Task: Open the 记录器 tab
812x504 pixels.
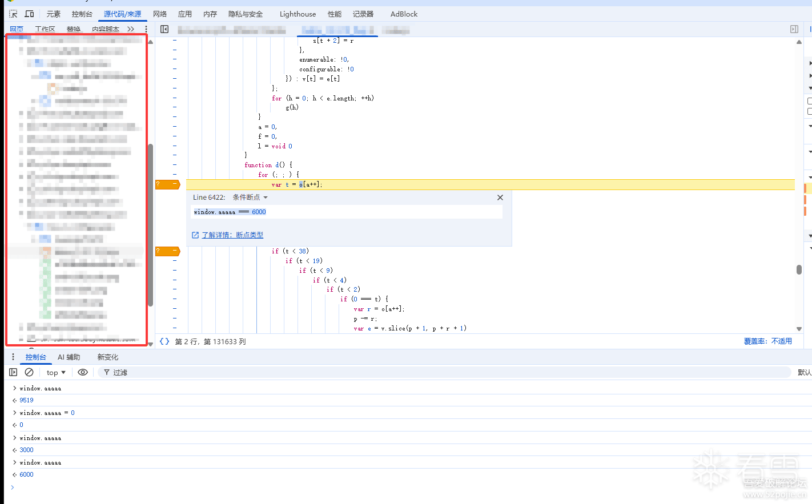Action: tap(363, 14)
